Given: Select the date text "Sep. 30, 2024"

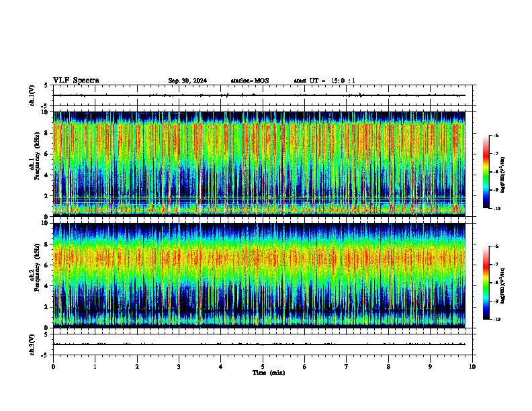Looking at the screenshot, I should pyautogui.click(x=187, y=81).
